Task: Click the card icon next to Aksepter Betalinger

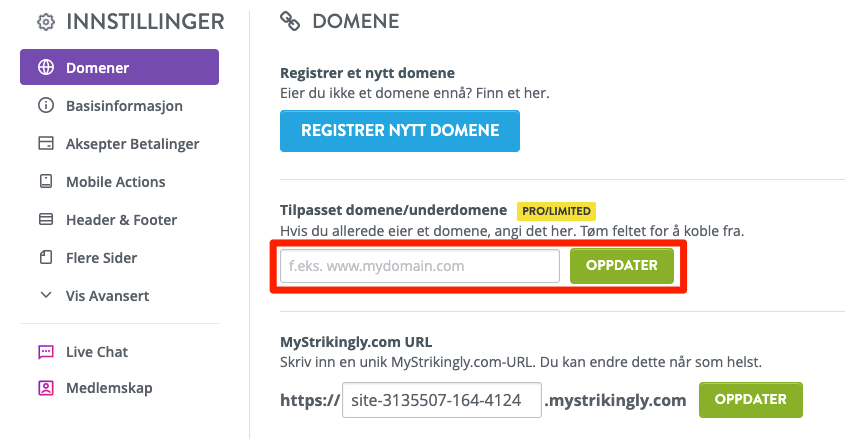Action: 46,143
